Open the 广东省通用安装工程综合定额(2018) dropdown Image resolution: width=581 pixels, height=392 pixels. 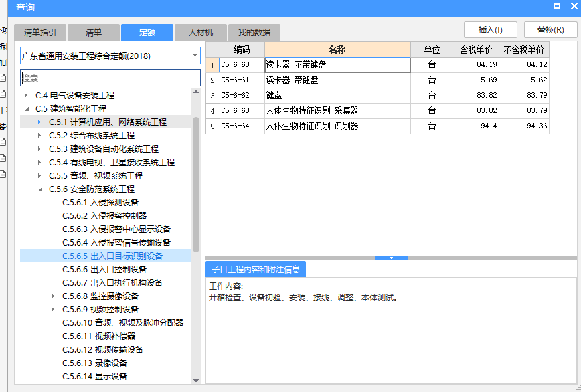click(110, 56)
